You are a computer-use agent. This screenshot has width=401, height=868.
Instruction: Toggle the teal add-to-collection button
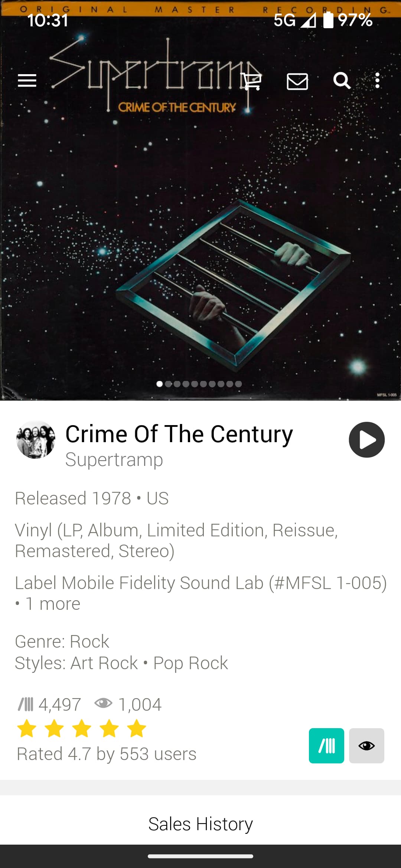point(326,746)
